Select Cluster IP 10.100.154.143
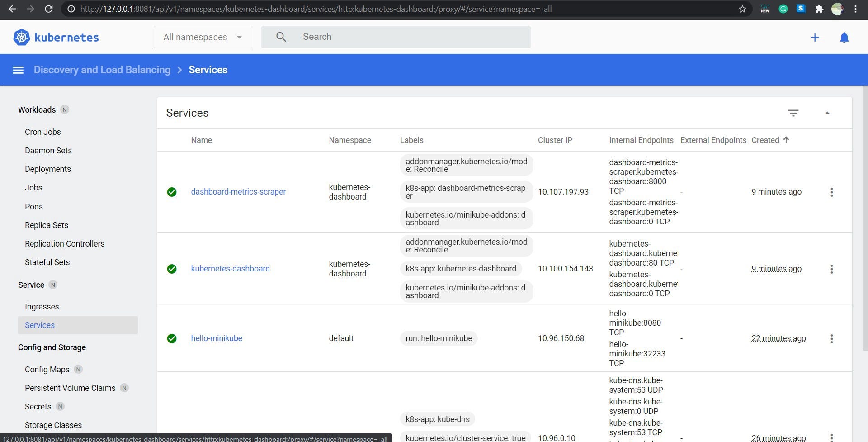Viewport: 868px width, 442px height. coord(566,269)
